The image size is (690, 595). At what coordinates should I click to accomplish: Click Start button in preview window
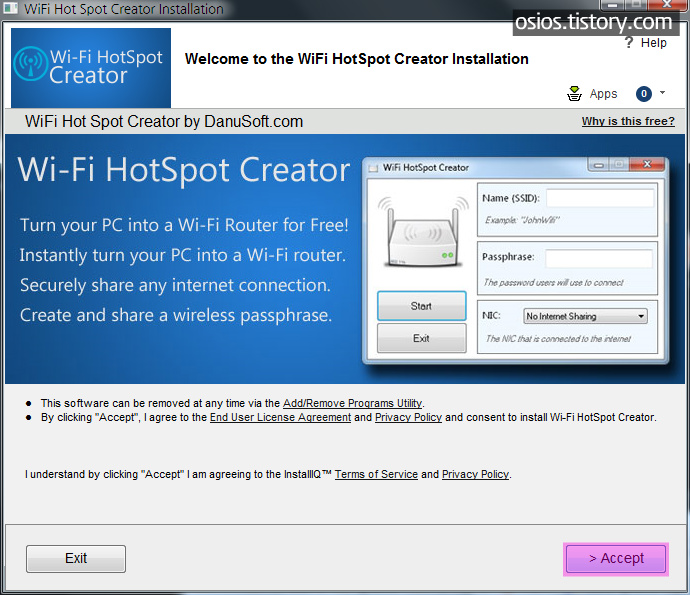tap(422, 306)
